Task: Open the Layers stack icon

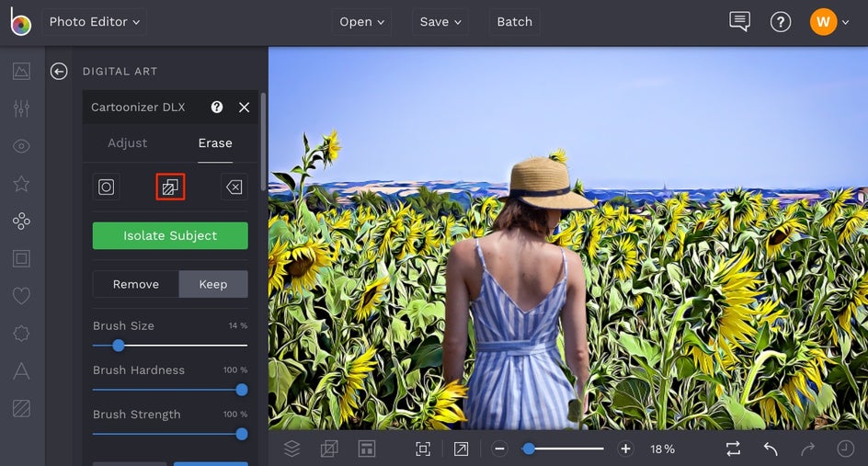Action: [291, 449]
